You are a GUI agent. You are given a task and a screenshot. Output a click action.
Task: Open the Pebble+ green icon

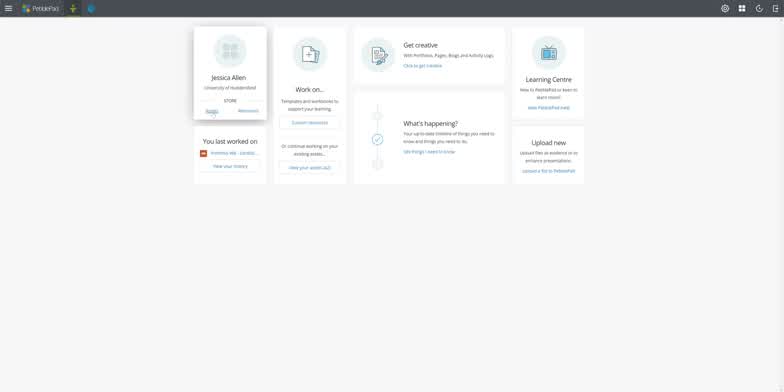[x=73, y=8]
